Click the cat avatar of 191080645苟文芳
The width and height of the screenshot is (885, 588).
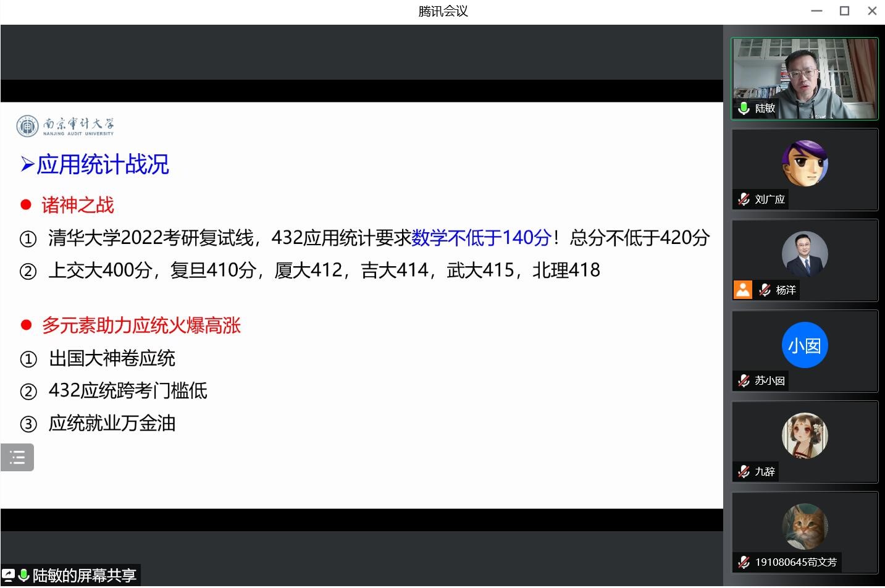click(804, 526)
